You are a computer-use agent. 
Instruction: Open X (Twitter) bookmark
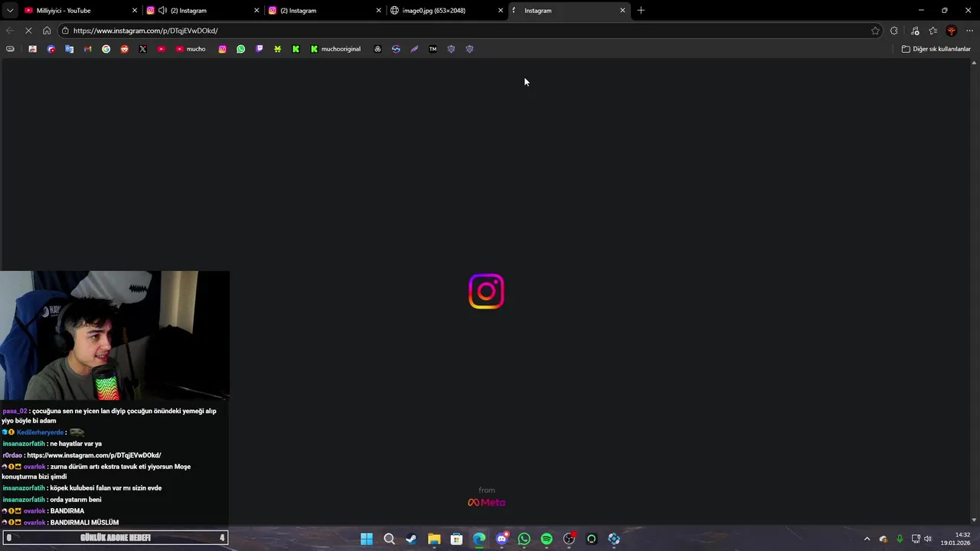[x=142, y=49]
